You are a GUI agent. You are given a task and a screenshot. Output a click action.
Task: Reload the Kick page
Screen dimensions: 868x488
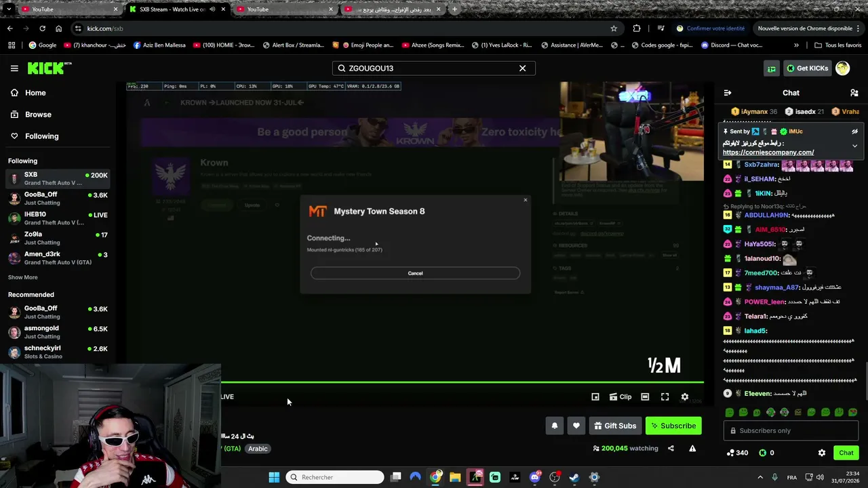coord(42,28)
